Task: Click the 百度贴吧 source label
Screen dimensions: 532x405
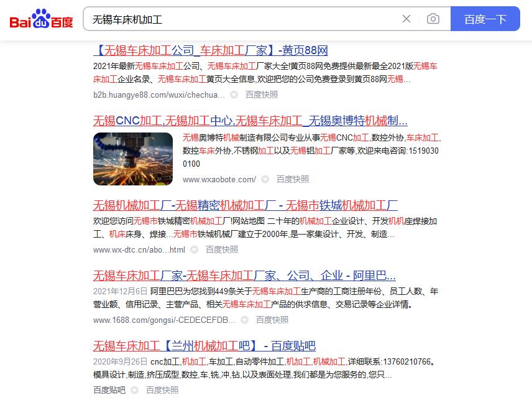Action: click(x=109, y=390)
